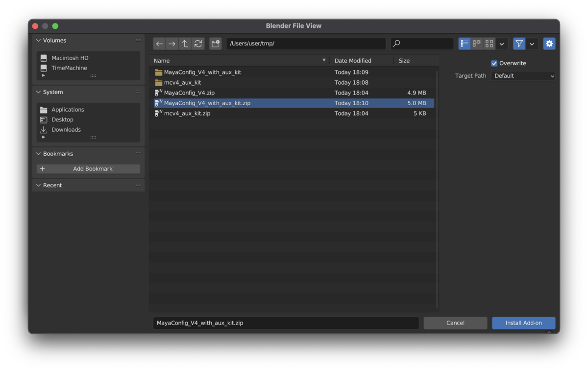
Task: Collapse the Bookmarks panel
Action: click(x=39, y=154)
